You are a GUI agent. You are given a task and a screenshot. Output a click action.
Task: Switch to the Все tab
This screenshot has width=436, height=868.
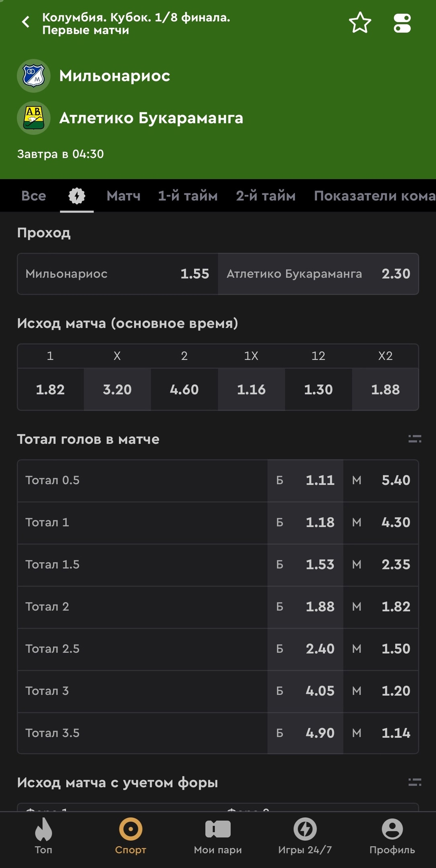(x=34, y=196)
